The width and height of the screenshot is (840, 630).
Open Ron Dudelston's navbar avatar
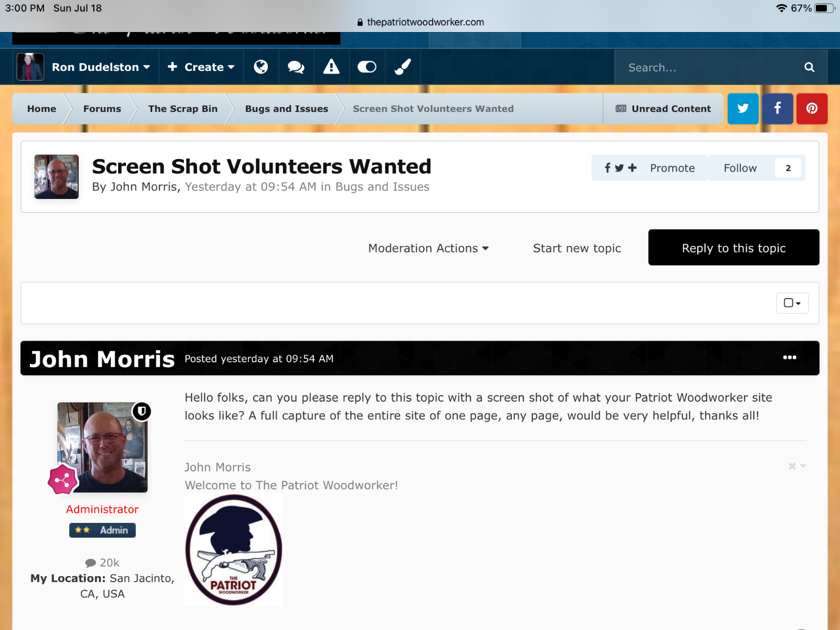[30, 67]
